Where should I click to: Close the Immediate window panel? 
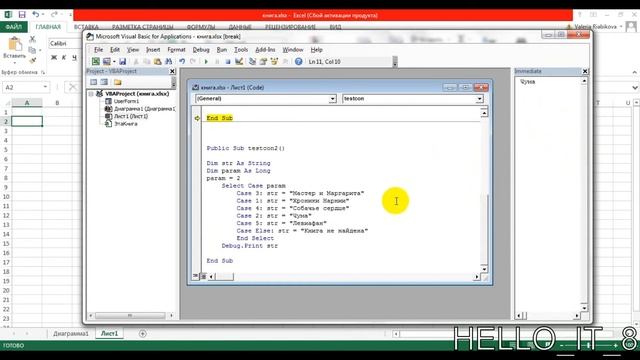pyautogui.click(x=585, y=71)
